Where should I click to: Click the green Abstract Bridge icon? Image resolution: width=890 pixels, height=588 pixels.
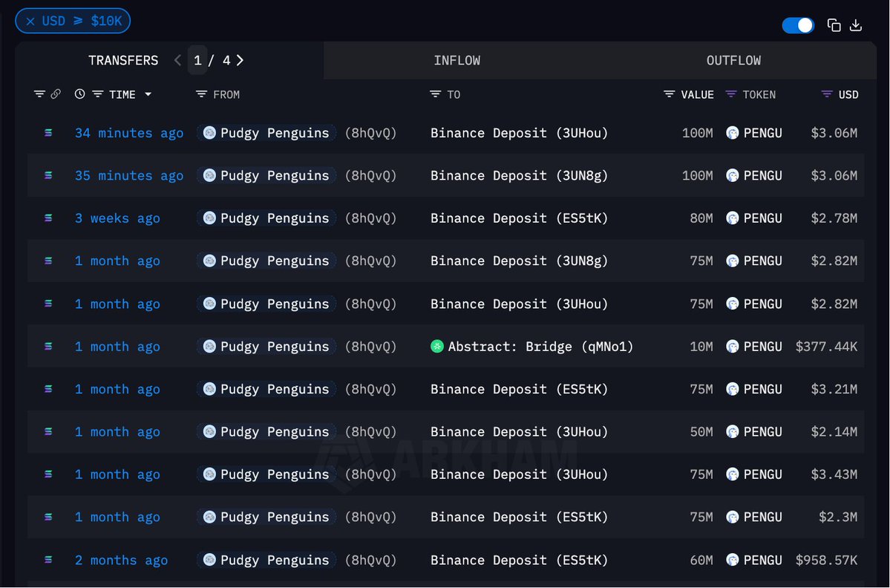tap(437, 346)
